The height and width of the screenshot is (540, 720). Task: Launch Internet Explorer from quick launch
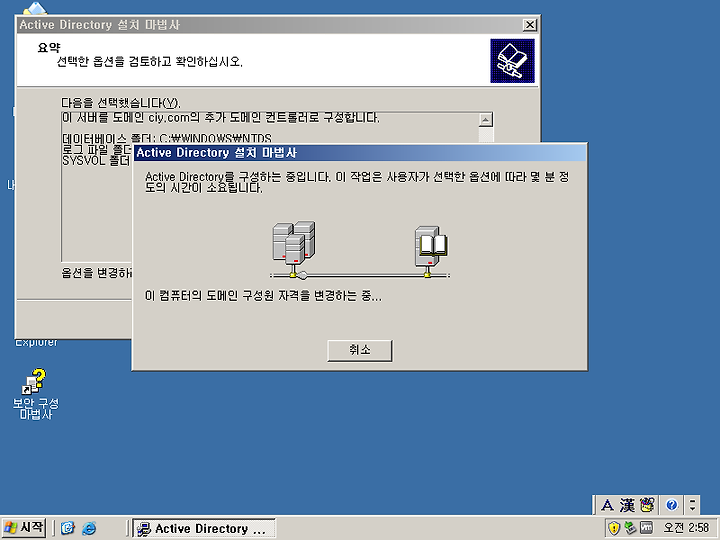(x=89, y=528)
